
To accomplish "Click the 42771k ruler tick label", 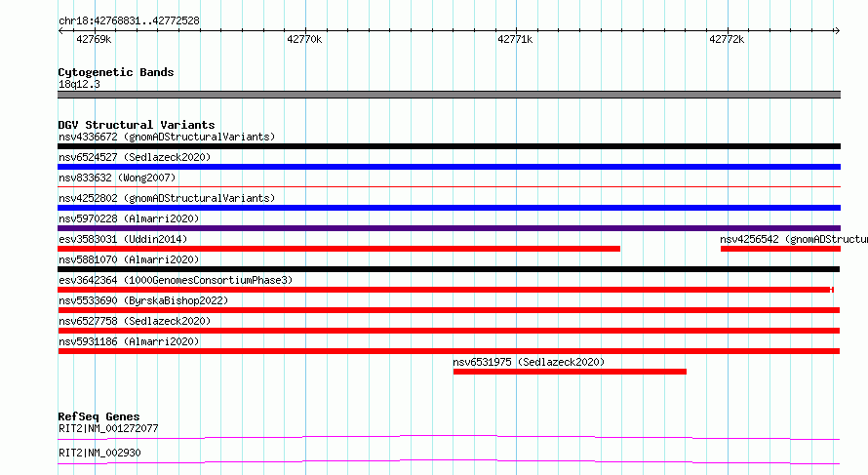I will coord(515,39).
